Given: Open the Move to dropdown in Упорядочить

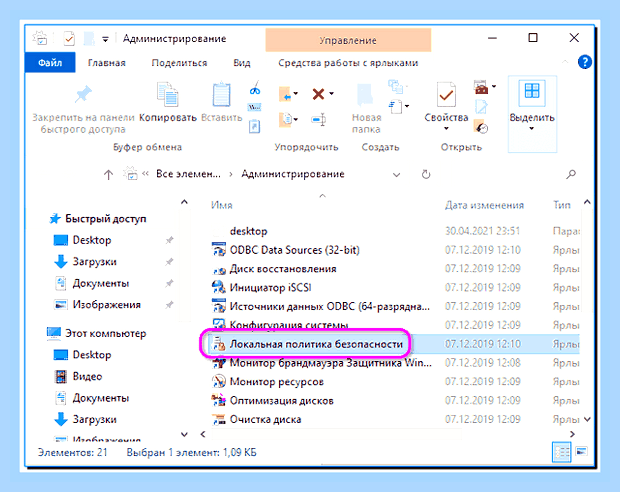Looking at the screenshot, I should (296, 94).
